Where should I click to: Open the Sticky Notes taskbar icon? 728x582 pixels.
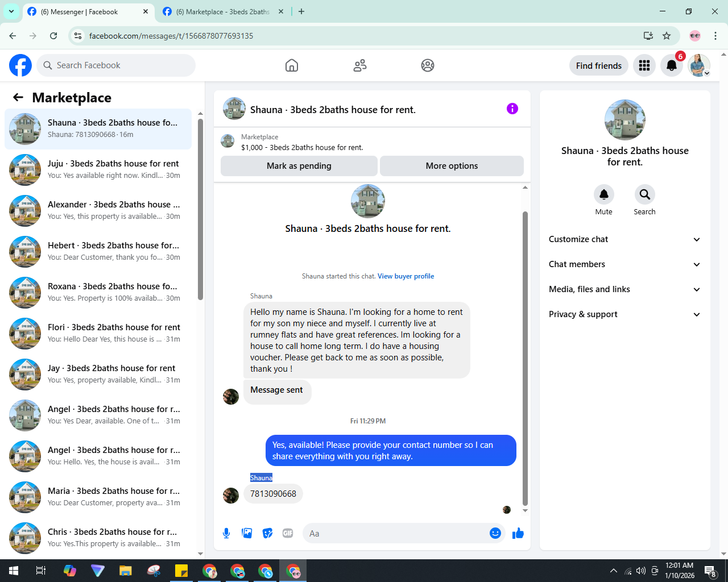click(x=181, y=571)
